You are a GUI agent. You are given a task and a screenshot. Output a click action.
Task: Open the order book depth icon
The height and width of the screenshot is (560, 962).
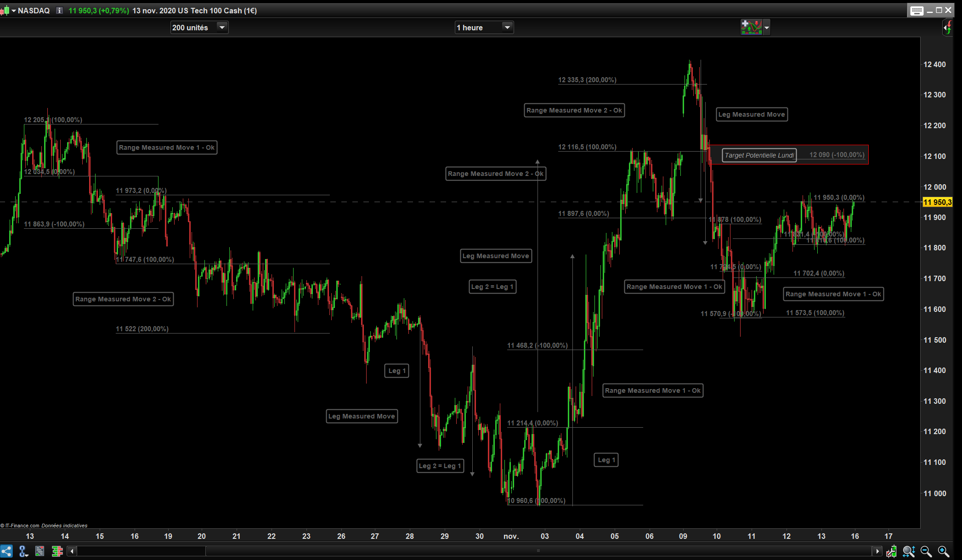(57, 551)
